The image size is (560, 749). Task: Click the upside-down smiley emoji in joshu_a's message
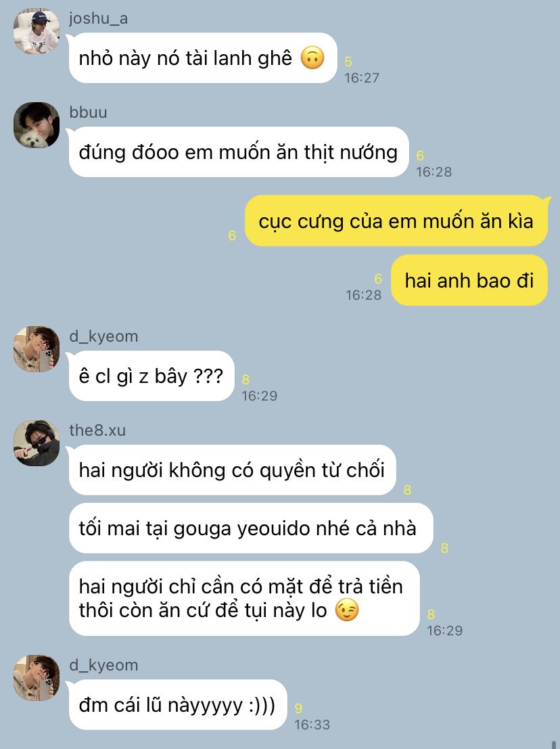(312, 58)
